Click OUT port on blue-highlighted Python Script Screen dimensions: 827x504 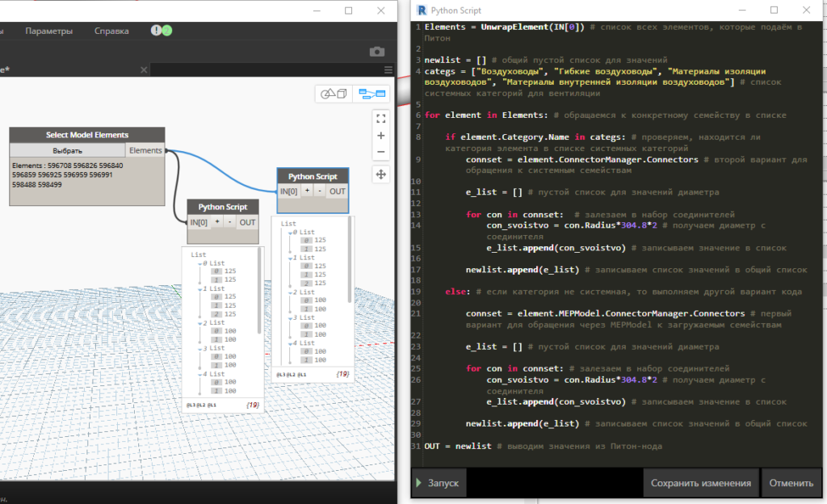(338, 191)
